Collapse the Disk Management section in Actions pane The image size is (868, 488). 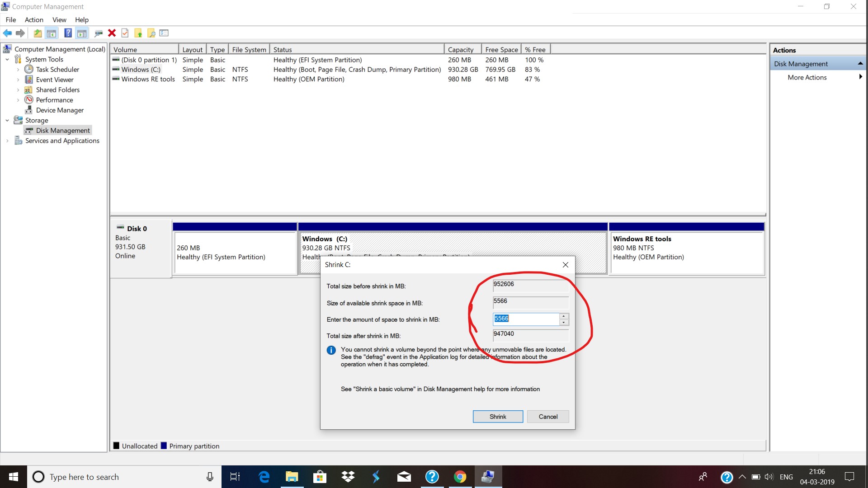click(x=860, y=63)
